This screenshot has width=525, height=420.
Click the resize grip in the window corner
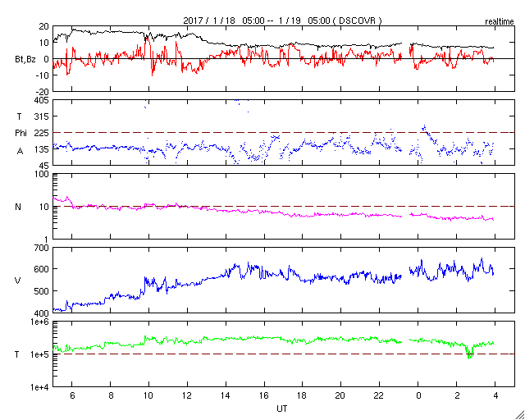[x=519, y=415]
